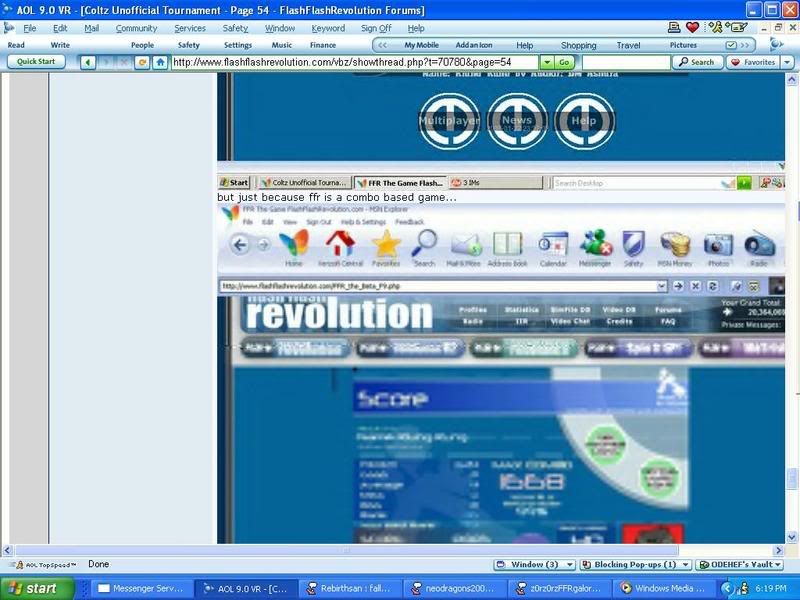Open the Settings toolbar item
The width and height of the screenshot is (800, 600).
tap(238, 45)
